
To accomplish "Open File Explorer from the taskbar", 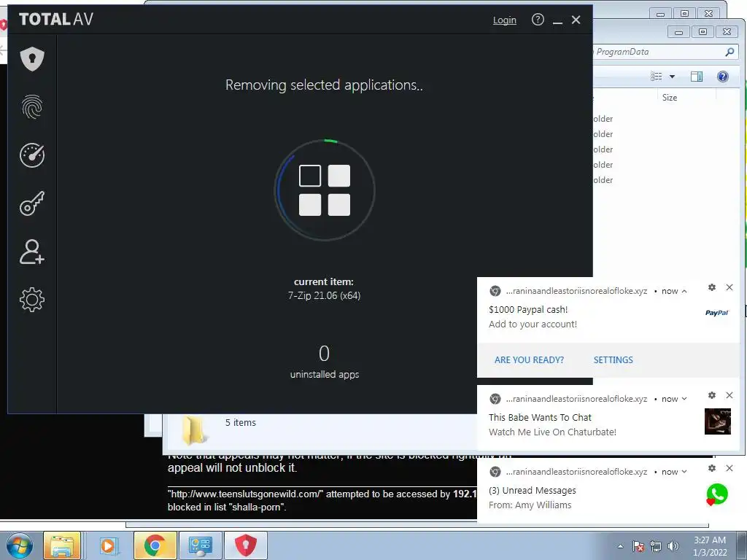I will pyautogui.click(x=62, y=545).
